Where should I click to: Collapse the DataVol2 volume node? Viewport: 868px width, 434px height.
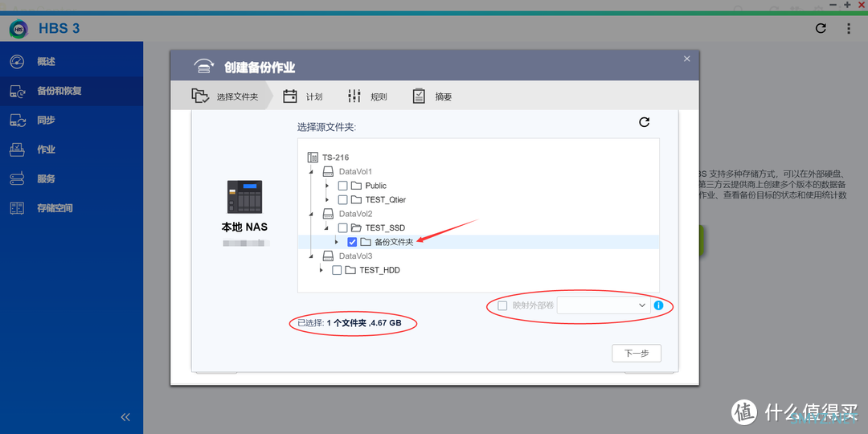click(x=310, y=214)
